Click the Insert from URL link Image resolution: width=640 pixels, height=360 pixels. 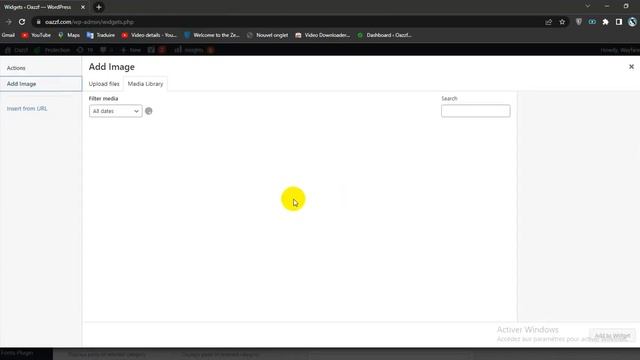[x=27, y=109]
